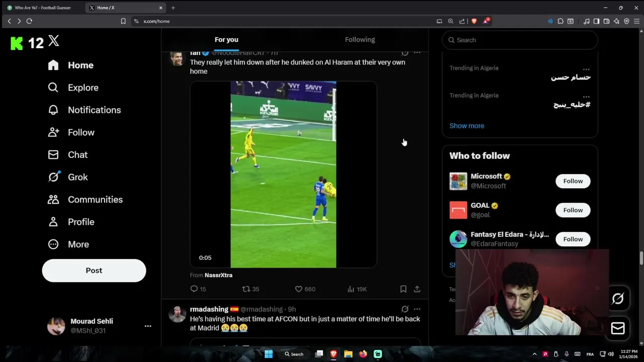Reload the page
The width and height of the screenshot is (644, 362).
point(29,21)
